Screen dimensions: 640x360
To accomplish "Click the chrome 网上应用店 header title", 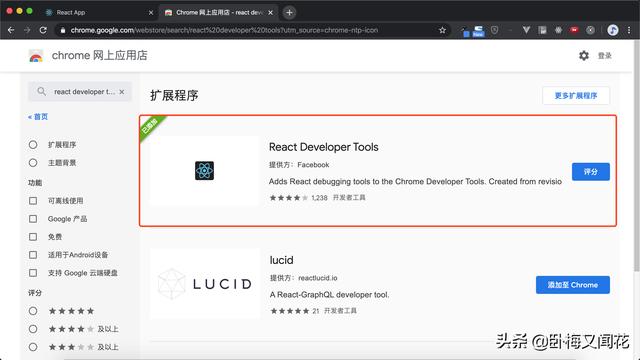I will tap(99, 56).
